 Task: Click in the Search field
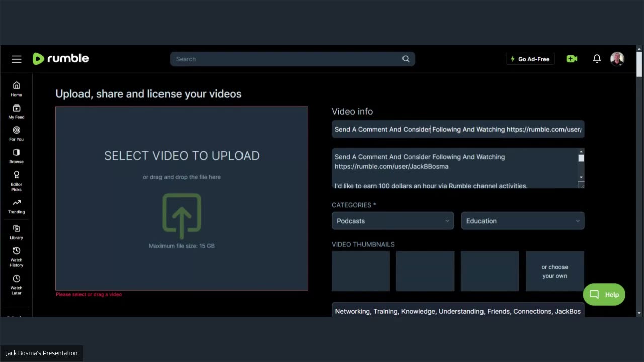coord(292,59)
